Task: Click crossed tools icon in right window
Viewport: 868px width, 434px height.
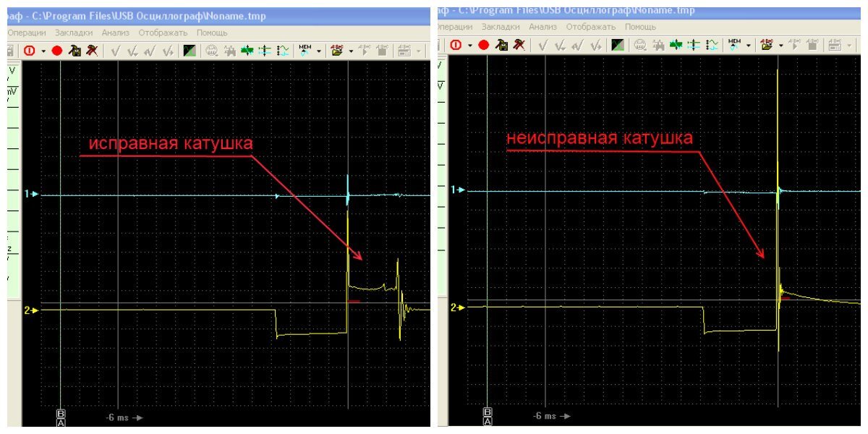Action: tap(519, 45)
